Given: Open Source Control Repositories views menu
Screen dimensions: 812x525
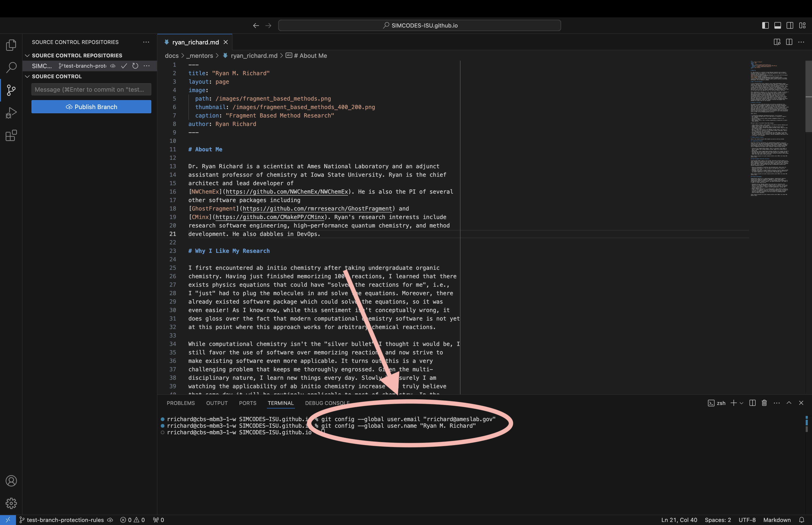Looking at the screenshot, I should tap(146, 42).
